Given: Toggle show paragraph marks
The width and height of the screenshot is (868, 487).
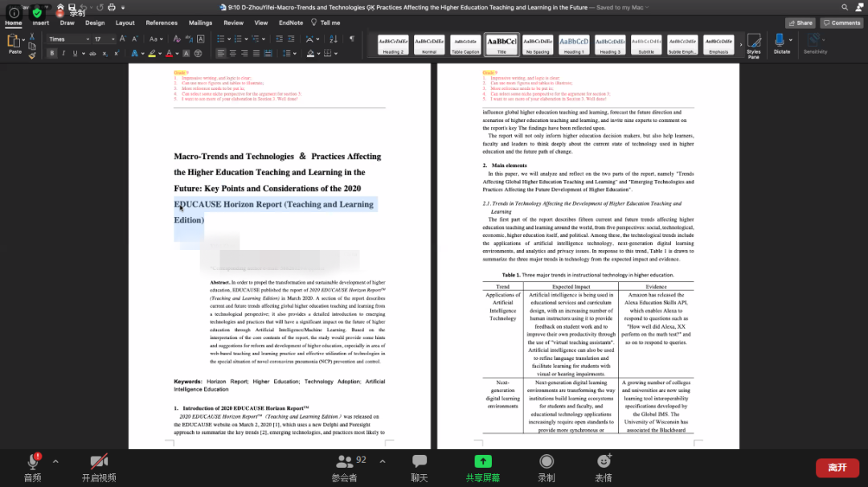Looking at the screenshot, I should click(x=351, y=39).
